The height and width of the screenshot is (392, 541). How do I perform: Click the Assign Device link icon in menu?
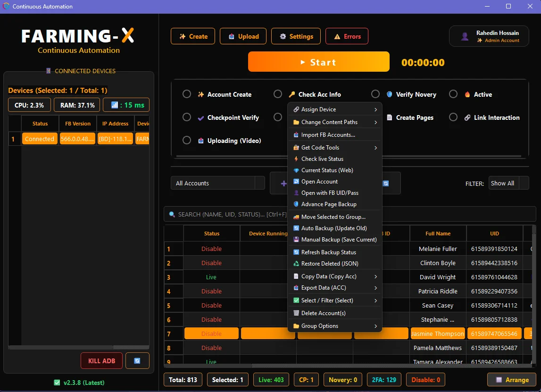[x=296, y=109]
